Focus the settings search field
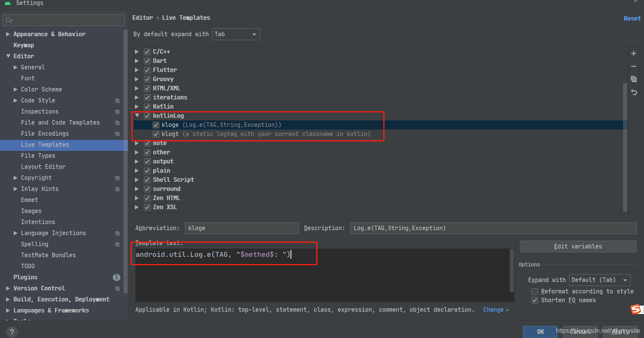This screenshot has height=338, width=644. tap(64, 20)
